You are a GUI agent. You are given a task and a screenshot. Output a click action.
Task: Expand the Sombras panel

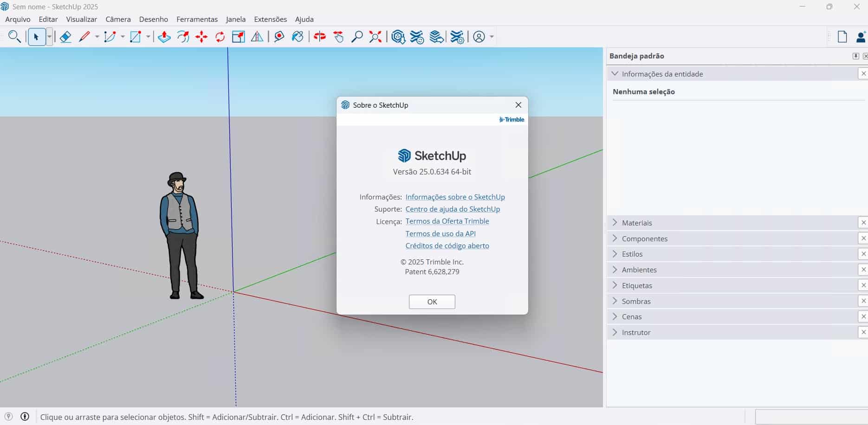pyautogui.click(x=615, y=301)
